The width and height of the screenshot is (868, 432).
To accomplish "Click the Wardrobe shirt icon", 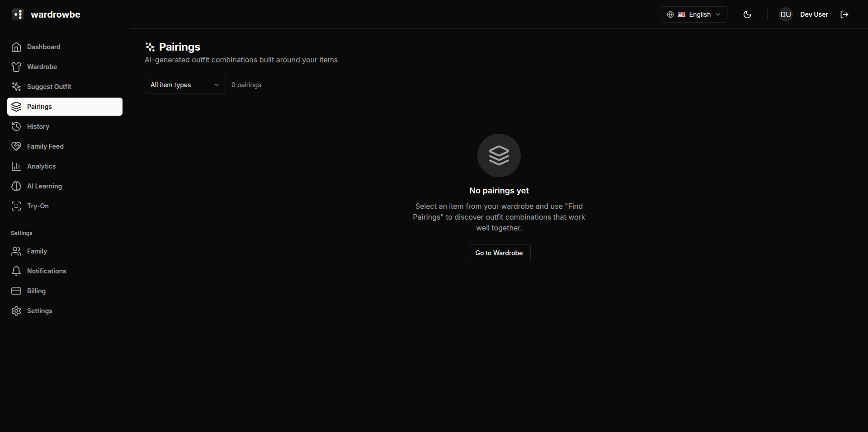I will [x=16, y=67].
